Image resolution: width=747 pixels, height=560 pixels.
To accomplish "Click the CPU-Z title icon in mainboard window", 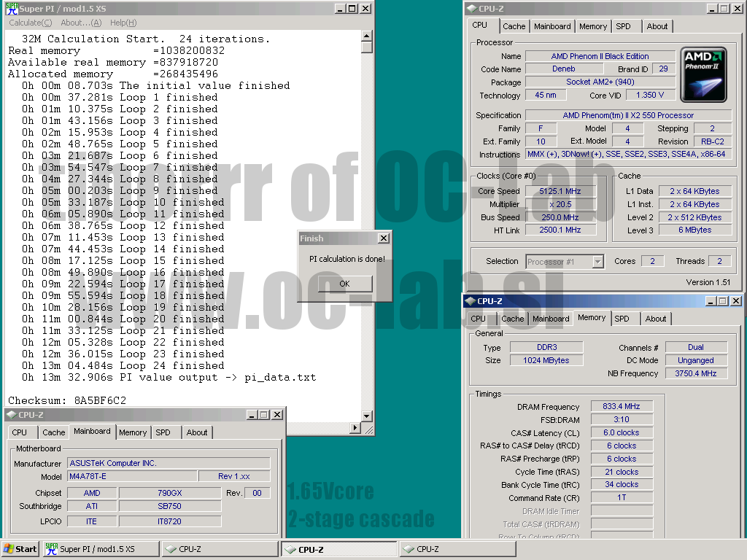I will point(12,415).
